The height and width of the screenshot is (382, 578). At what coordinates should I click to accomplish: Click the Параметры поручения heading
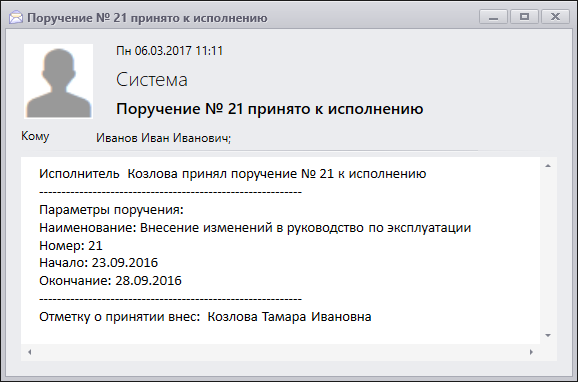pos(111,210)
